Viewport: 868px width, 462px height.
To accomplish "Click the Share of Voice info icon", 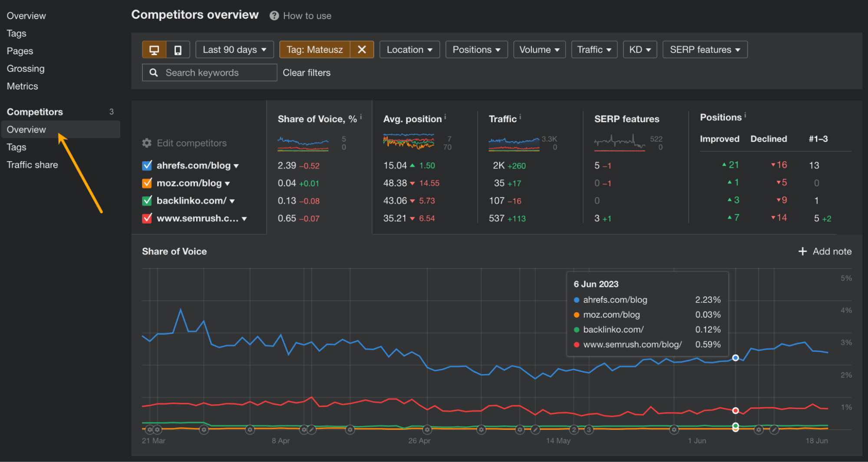I will pos(360,116).
